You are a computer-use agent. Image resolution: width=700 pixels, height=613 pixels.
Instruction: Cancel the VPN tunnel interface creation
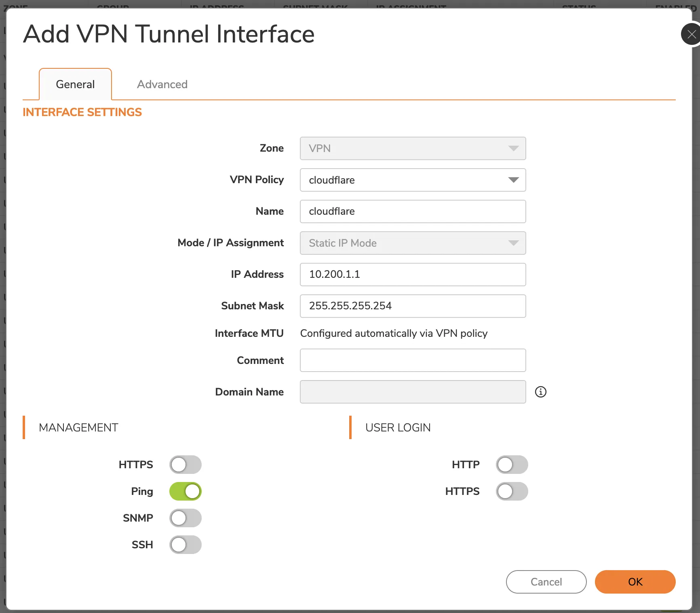546,582
